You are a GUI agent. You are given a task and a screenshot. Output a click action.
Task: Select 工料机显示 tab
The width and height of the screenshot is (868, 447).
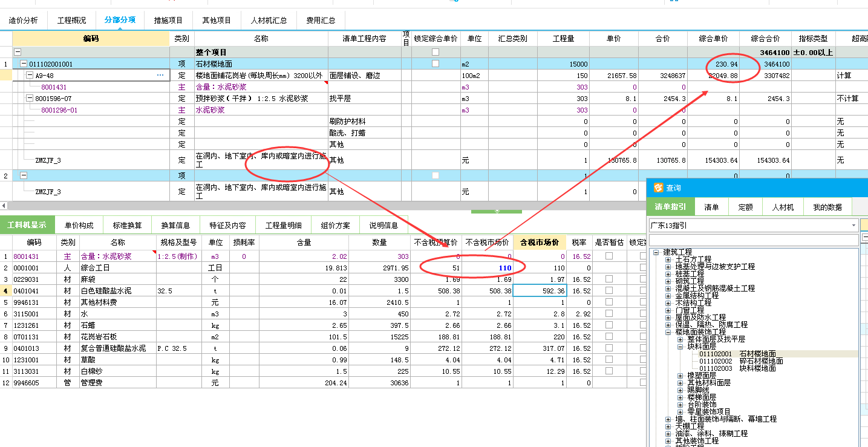(27, 225)
